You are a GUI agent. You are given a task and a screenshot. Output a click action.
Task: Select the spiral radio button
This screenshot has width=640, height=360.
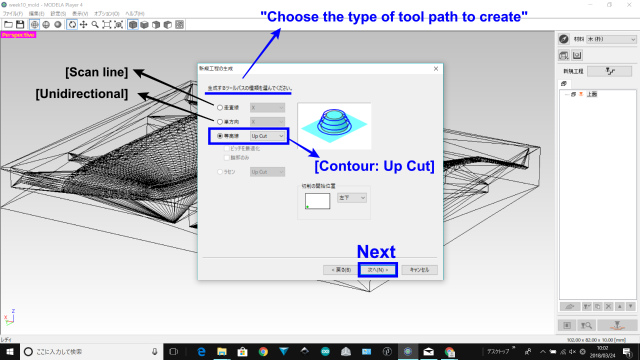(220, 172)
